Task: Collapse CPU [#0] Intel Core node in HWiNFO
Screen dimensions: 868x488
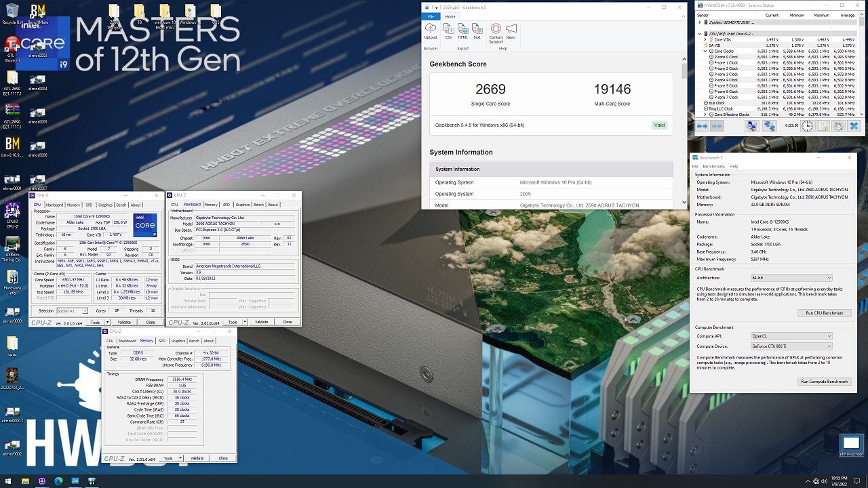Action: tap(701, 33)
